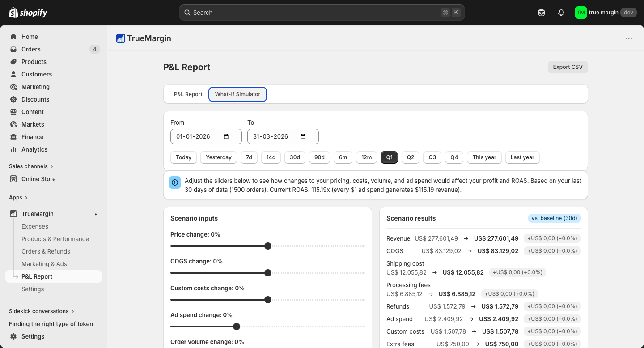Click the Orders count badge 4
Viewport: 644px width, 348px height.
94,49
